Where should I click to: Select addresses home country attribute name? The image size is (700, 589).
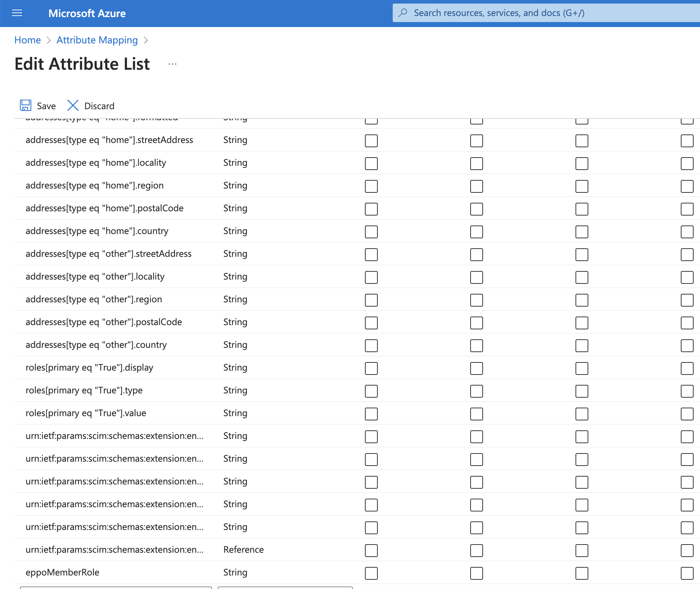pyautogui.click(x=97, y=231)
